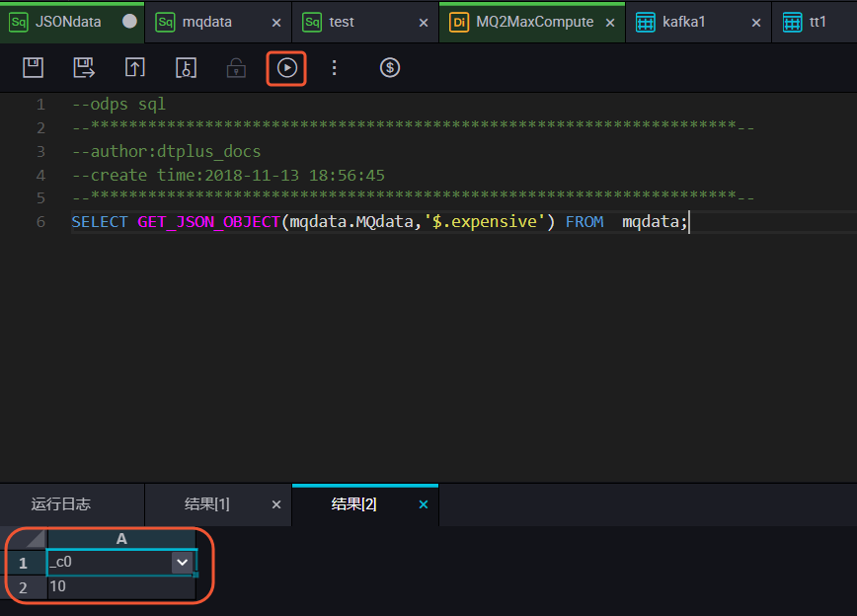The image size is (857, 616).
Task: Close the test tab
Action: pos(424,23)
